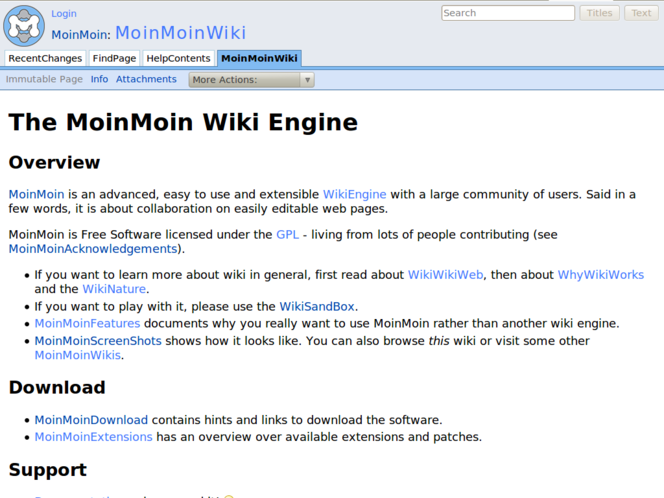This screenshot has width=664, height=498.
Task: Open the HelpContents tab
Action: click(x=178, y=58)
